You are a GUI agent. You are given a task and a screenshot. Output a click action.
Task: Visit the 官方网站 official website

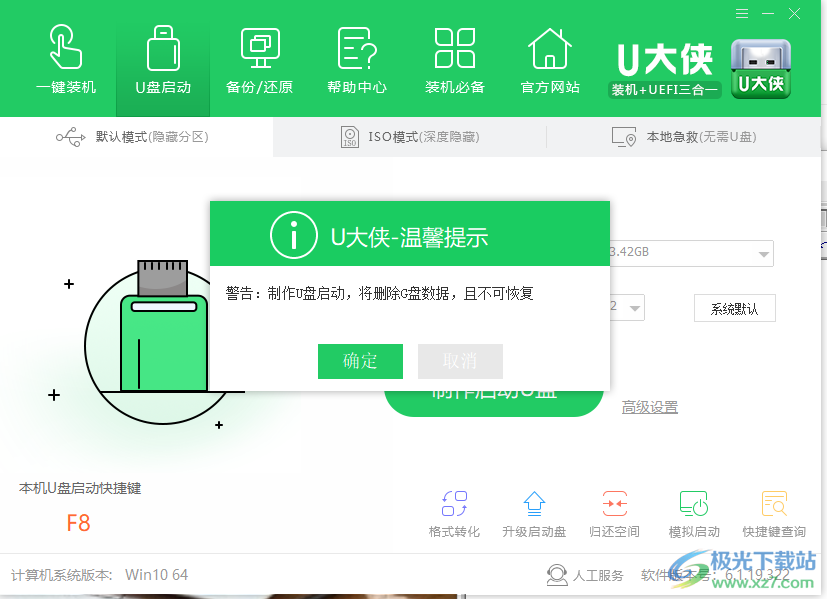click(550, 59)
